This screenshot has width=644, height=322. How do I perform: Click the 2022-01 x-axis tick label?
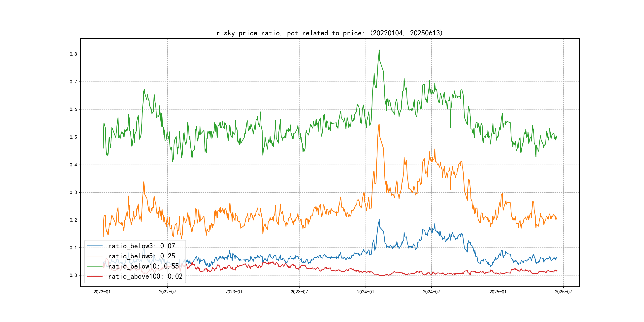[x=102, y=292]
